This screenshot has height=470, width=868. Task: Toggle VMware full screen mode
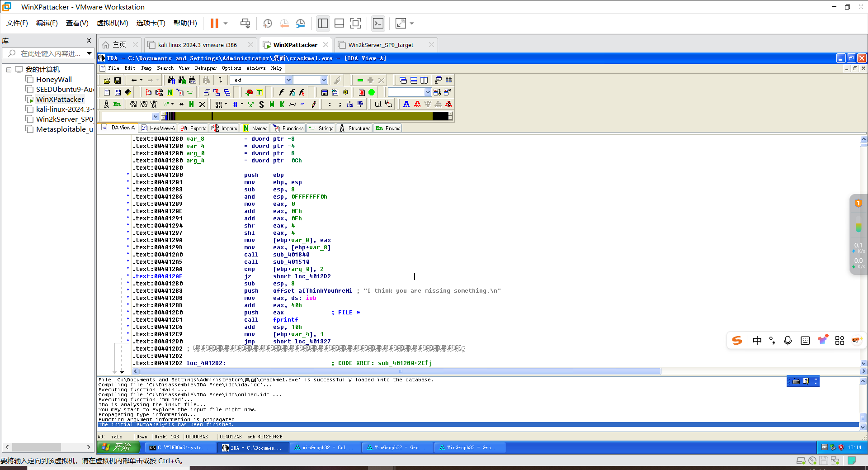(x=356, y=24)
